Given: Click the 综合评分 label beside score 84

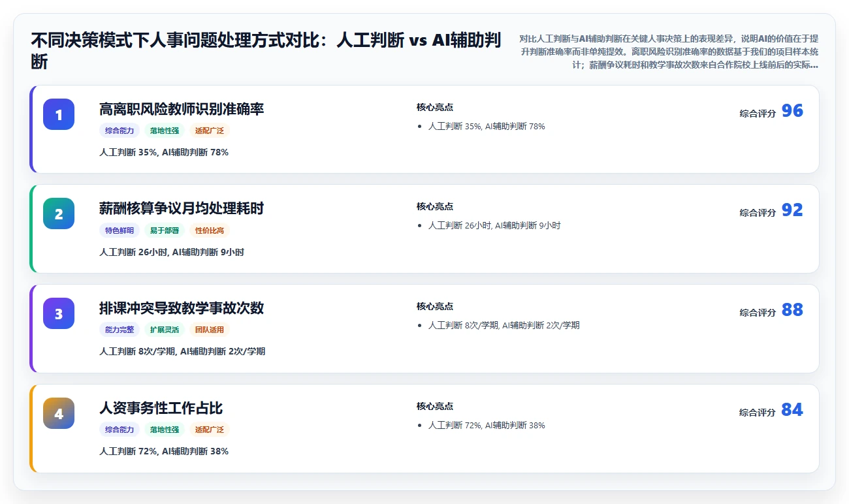Looking at the screenshot, I should tap(758, 412).
